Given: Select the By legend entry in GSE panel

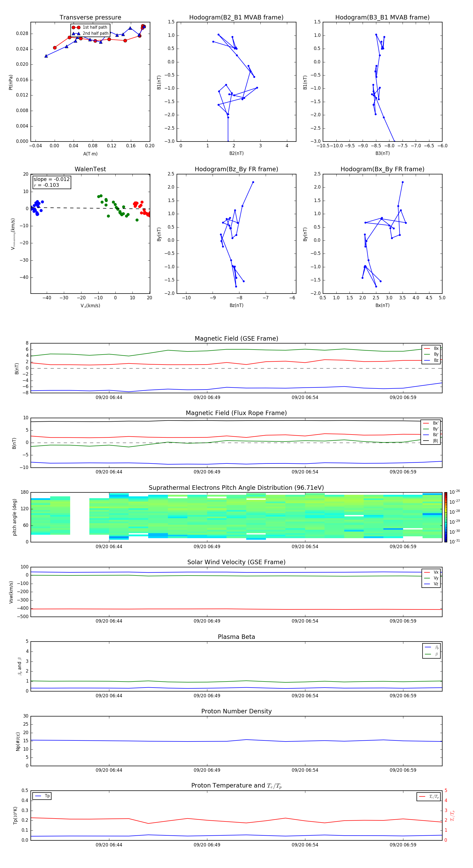Looking at the screenshot, I should (x=431, y=354).
